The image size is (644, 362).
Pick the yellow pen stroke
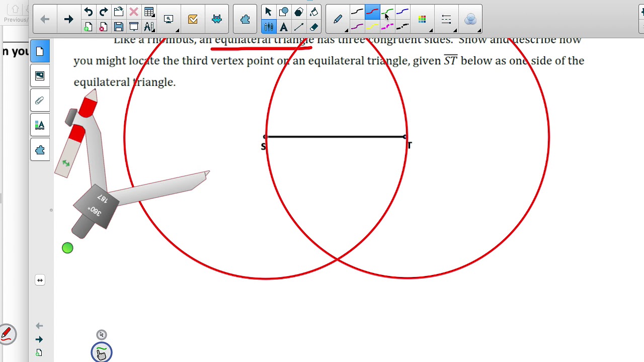point(372,27)
